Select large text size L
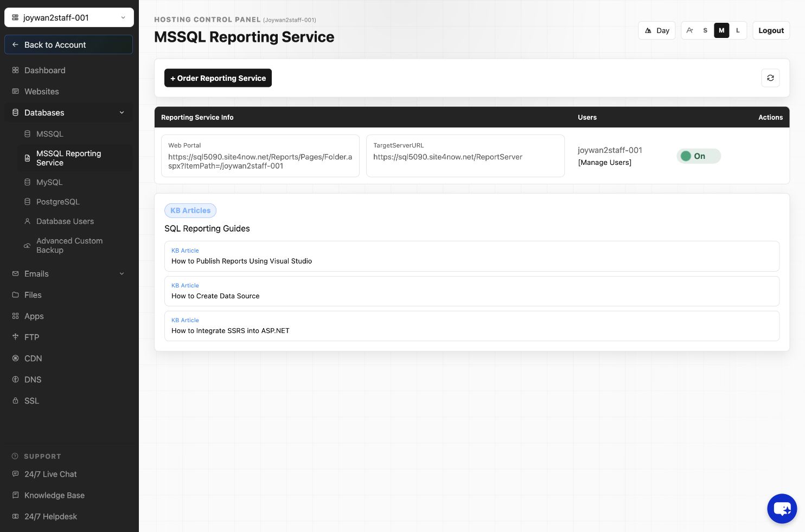Viewport: 805px width, 532px height. 738,30
